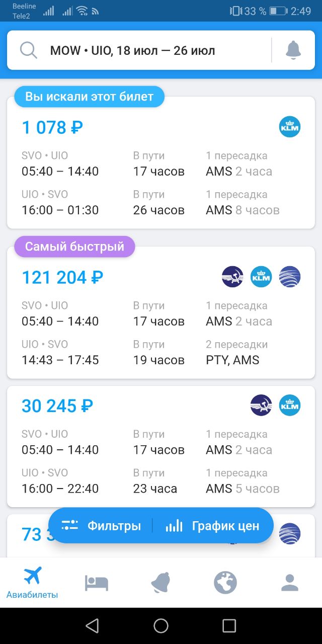The image size is (322, 644).
Task: Open the ticket priced 1 078 ₽
Action: pyautogui.click(x=161, y=163)
